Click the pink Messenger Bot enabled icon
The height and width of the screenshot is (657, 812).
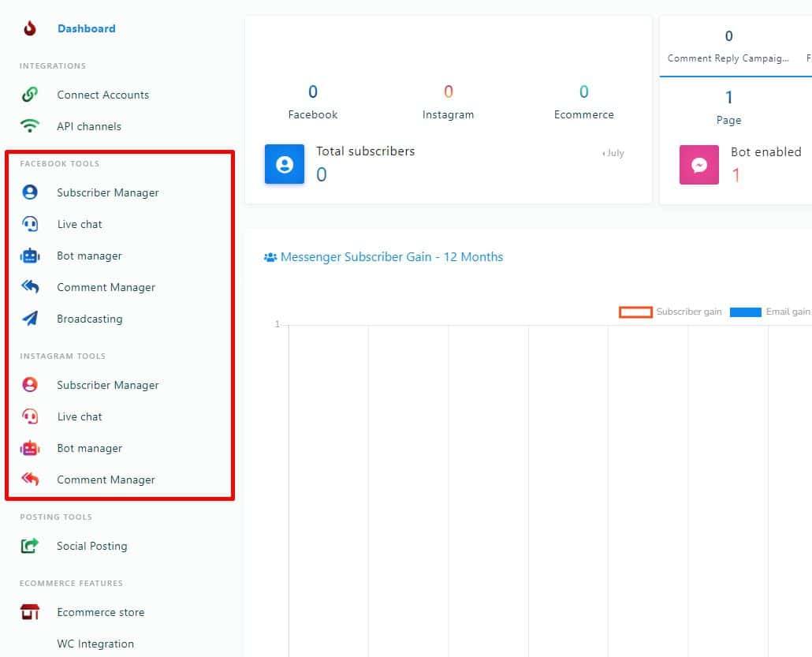[x=699, y=165]
